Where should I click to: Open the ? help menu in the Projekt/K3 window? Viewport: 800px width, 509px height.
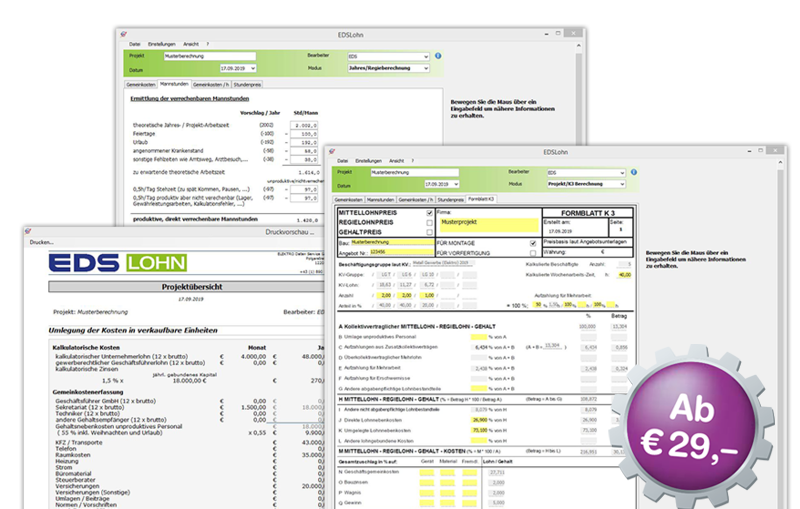click(x=413, y=161)
